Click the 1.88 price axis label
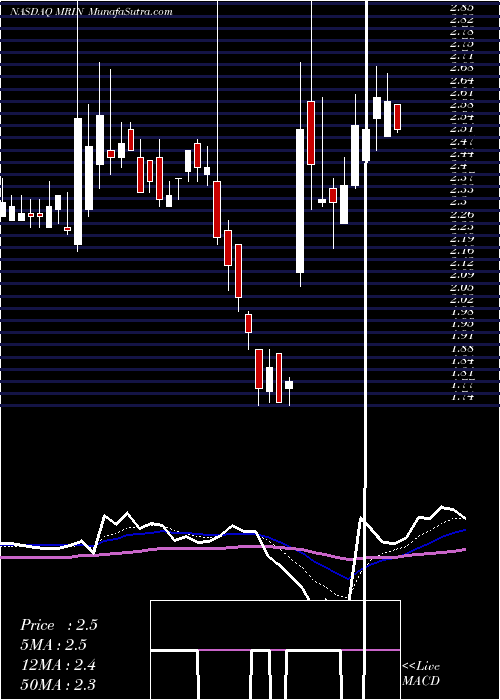The height and width of the screenshot is (700, 500). pyautogui.click(x=462, y=348)
